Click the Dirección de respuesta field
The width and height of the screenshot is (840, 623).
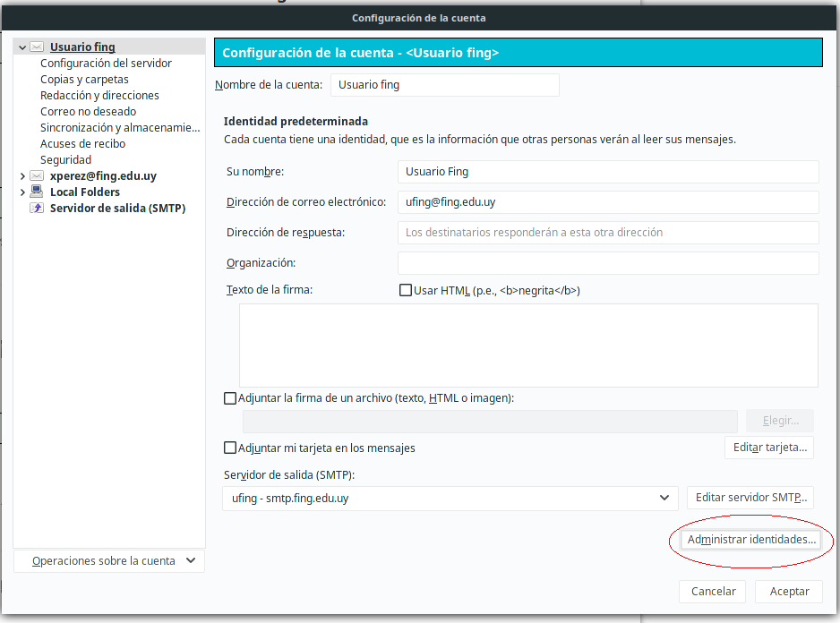(x=607, y=233)
